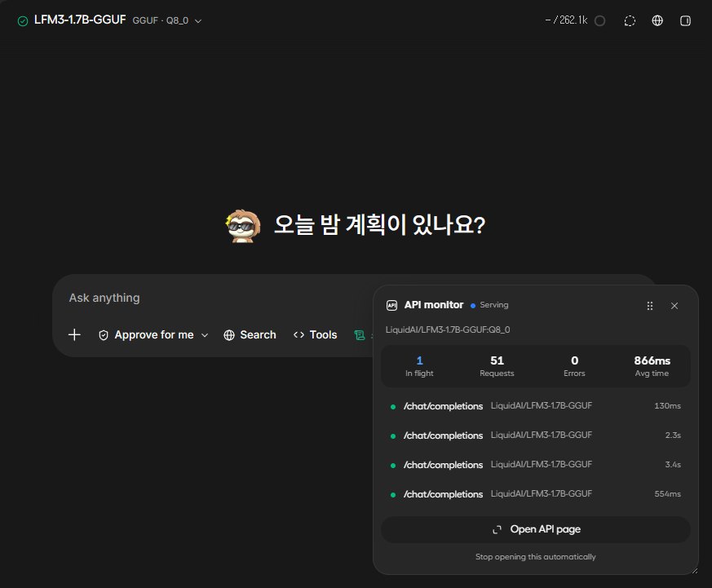Screen dimensions: 712x588
Task: Click the plus attach button
Action: click(74, 334)
